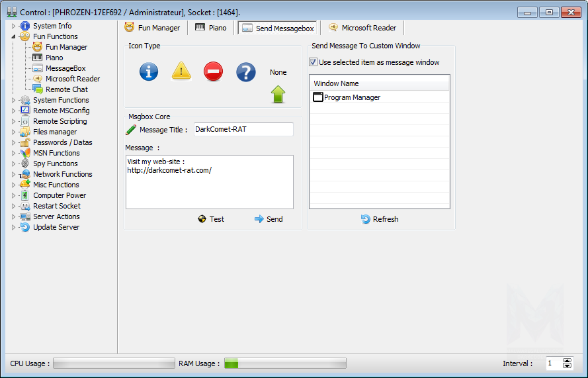The height and width of the screenshot is (378, 588).
Task: Switch to the Fun Manager tab
Action: pos(152,28)
